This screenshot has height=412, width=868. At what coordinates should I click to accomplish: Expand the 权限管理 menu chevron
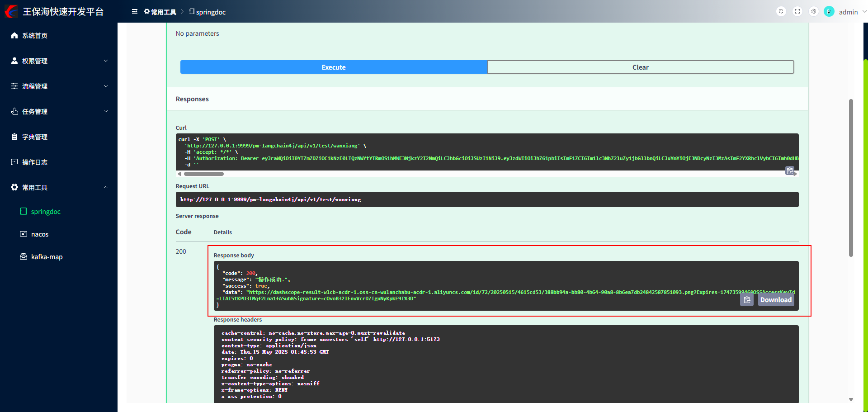106,61
